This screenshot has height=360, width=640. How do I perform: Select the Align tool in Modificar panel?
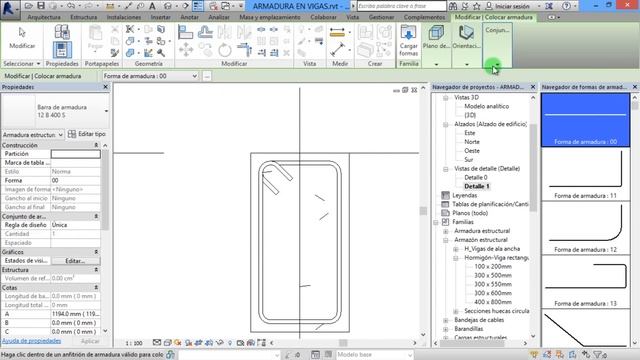click(185, 32)
